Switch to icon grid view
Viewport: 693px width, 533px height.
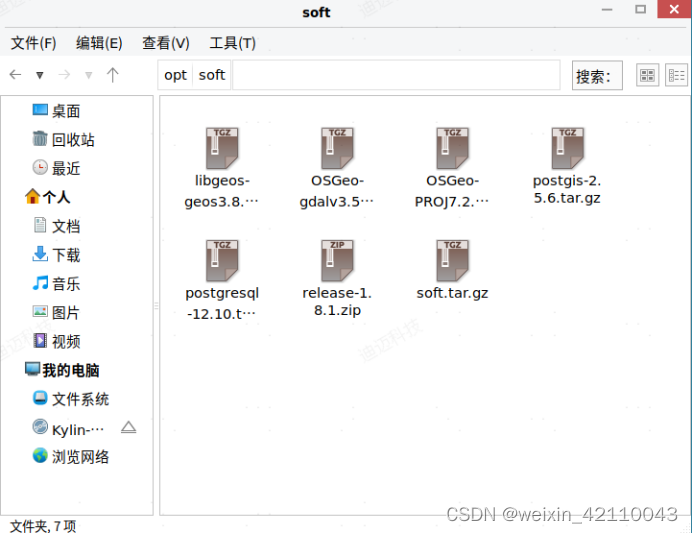point(647,76)
